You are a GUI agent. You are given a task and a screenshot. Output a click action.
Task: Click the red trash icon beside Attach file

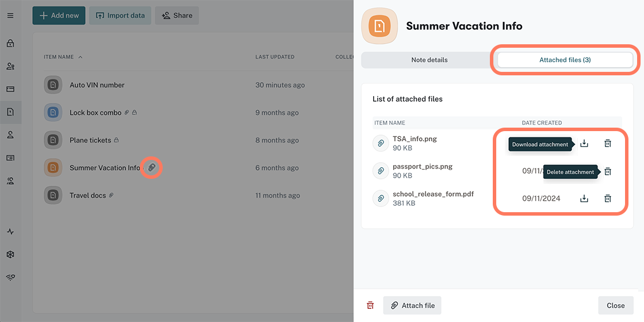point(371,305)
